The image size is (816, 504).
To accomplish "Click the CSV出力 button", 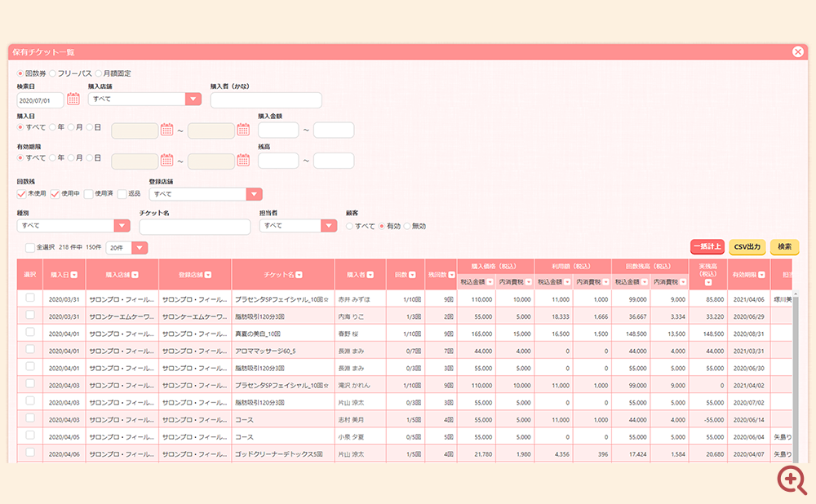I will pyautogui.click(x=747, y=246).
